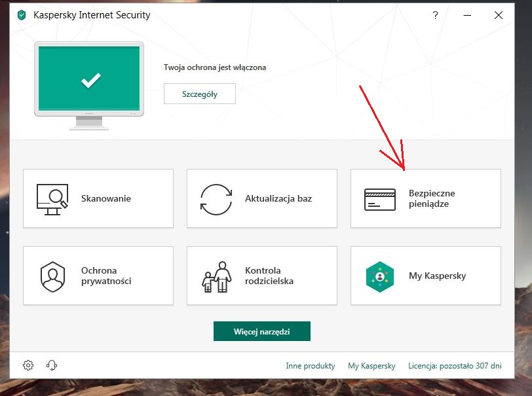
Task: Click the Kaspersky shield logo in title bar
Action: coord(22,15)
